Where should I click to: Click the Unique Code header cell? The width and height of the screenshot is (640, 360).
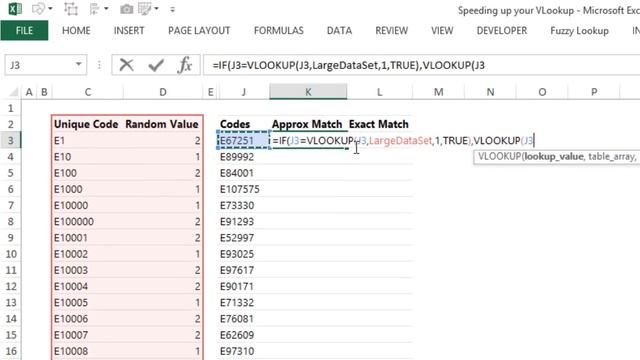[87, 124]
